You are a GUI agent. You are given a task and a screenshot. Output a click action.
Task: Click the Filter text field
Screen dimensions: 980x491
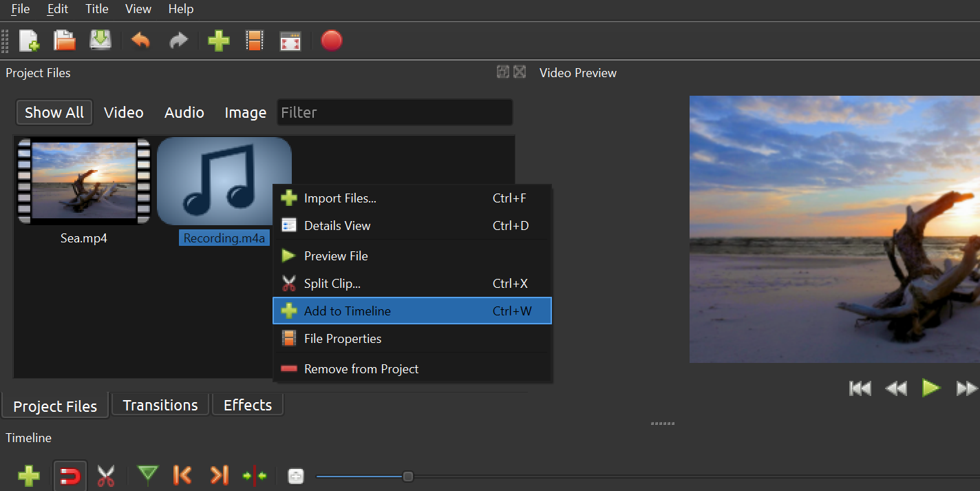pos(394,113)
